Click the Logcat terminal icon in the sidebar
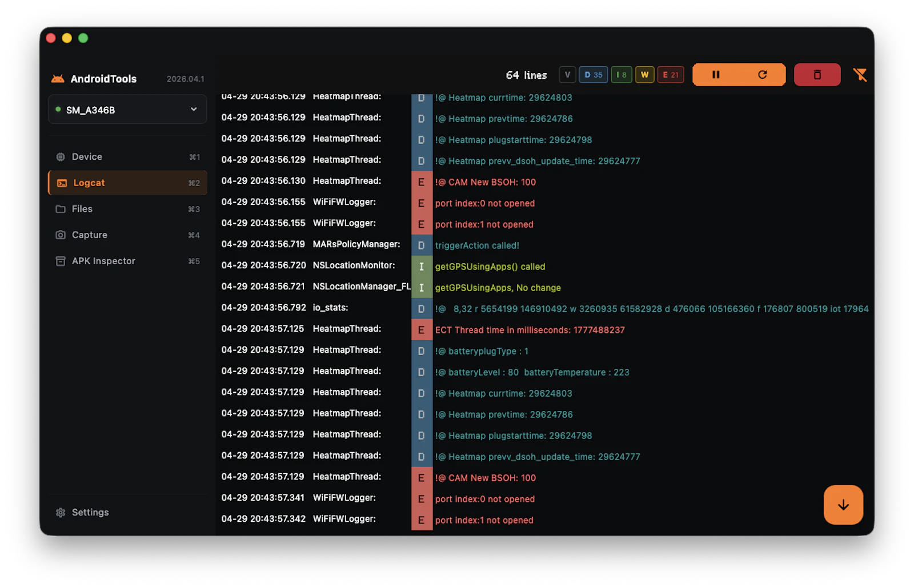The height and width of the screenshot is (588, 914). [x=62, y=183]
